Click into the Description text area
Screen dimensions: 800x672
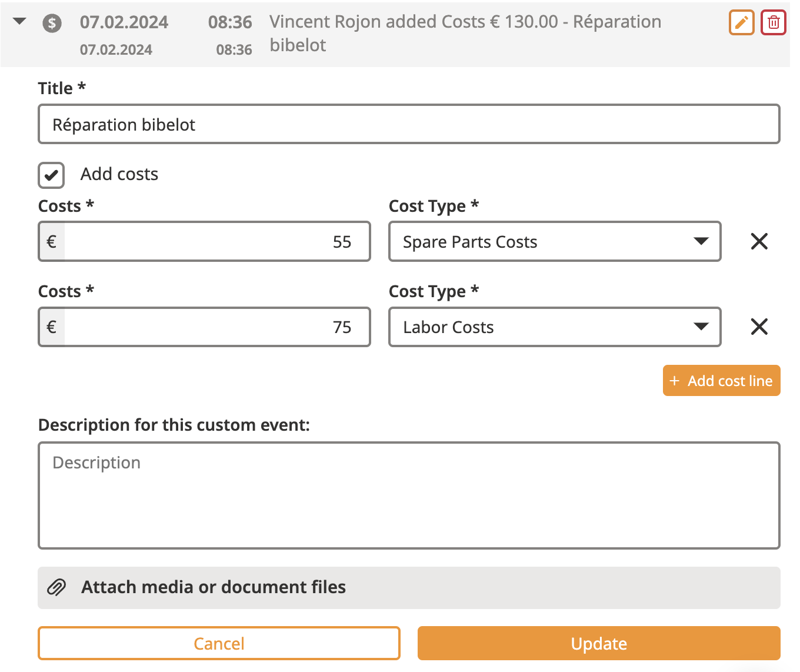409,495
